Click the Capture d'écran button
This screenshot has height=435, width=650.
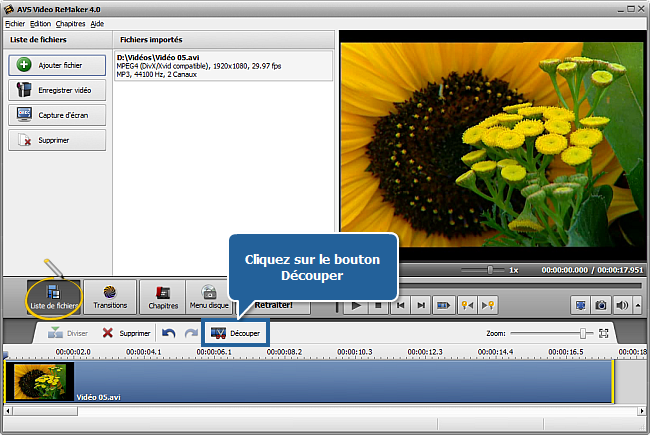click(x=57, y=114)
